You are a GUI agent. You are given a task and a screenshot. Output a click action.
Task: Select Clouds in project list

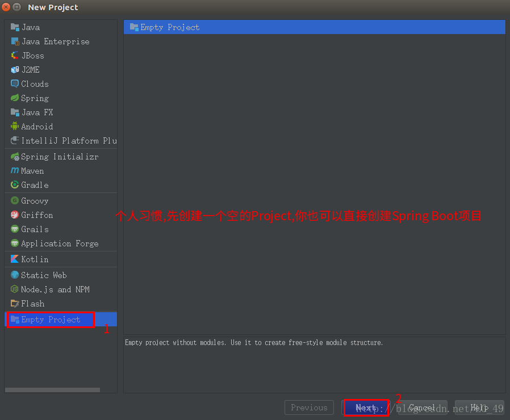pyautogui.click(x=61, y=84)
